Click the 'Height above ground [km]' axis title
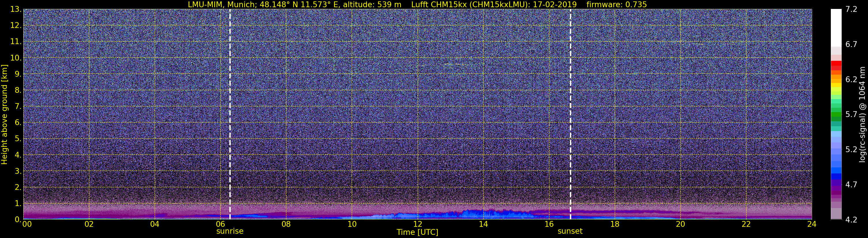 [x=4, y=114]
